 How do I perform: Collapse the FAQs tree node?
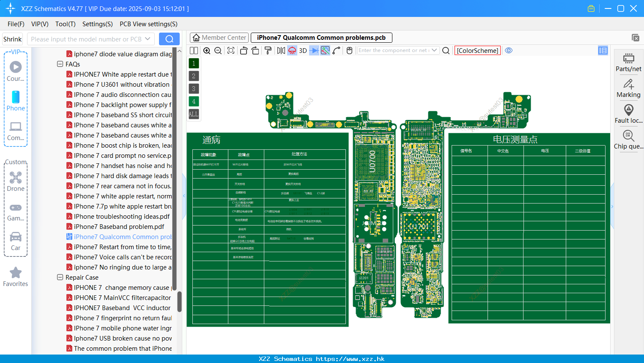pos(60,64)
